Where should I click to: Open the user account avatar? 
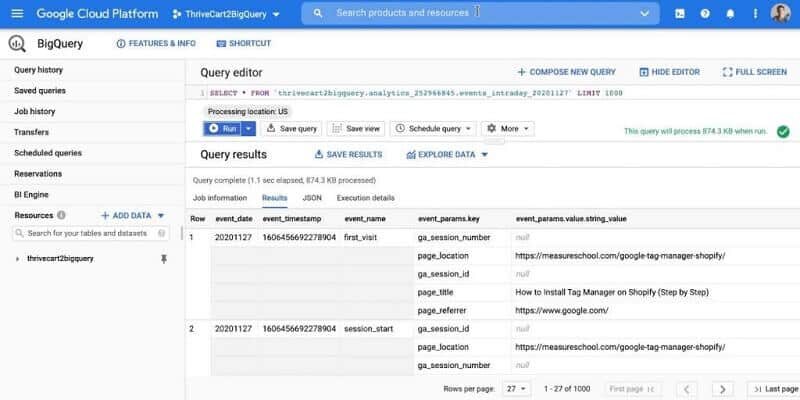click(780, 14)
